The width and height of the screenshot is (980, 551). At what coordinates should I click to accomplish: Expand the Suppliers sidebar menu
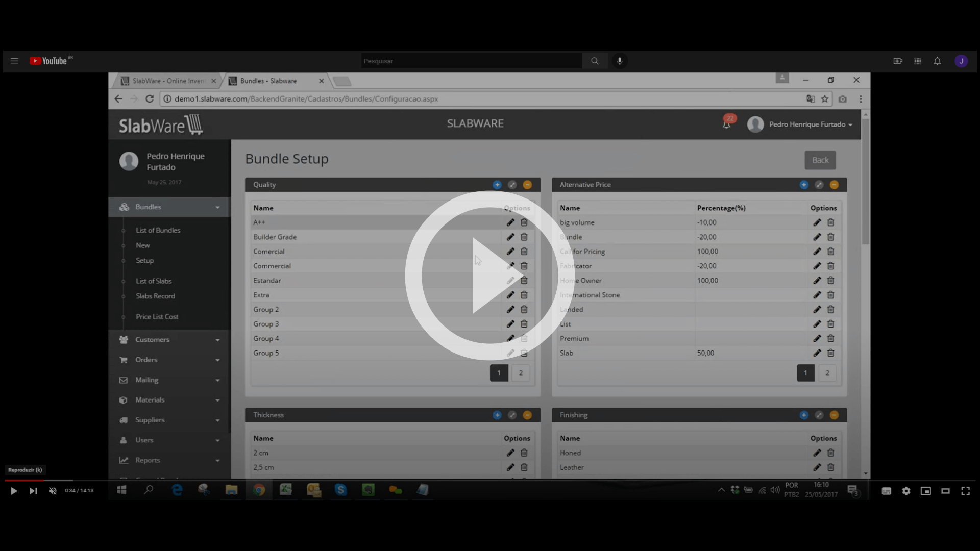click(169, 420)
